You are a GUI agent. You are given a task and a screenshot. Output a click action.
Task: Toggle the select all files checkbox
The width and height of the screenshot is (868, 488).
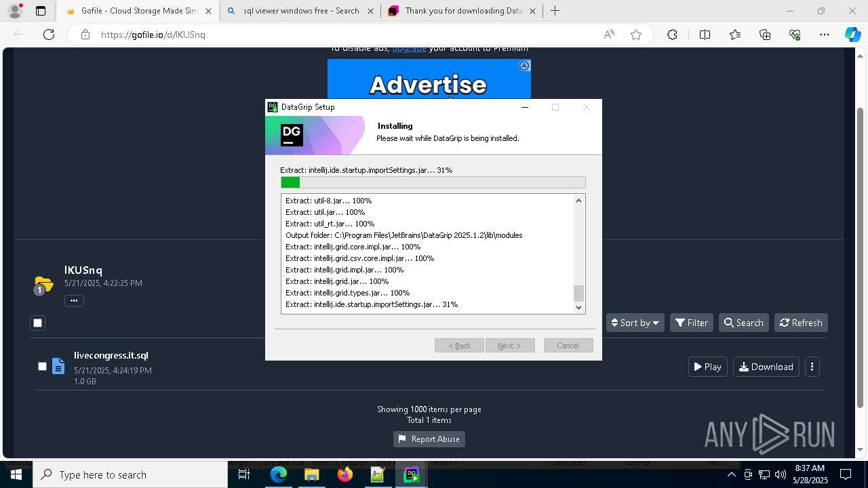point(38,323)
